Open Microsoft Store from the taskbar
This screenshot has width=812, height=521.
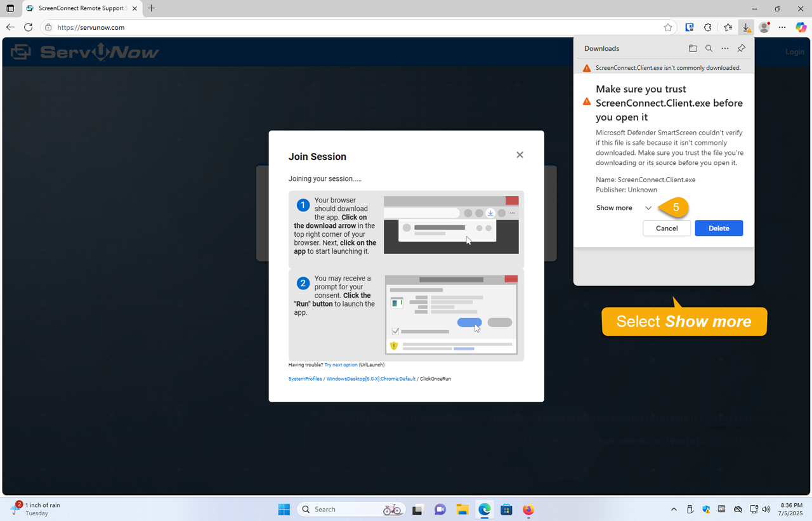click(x=506, y=510)
